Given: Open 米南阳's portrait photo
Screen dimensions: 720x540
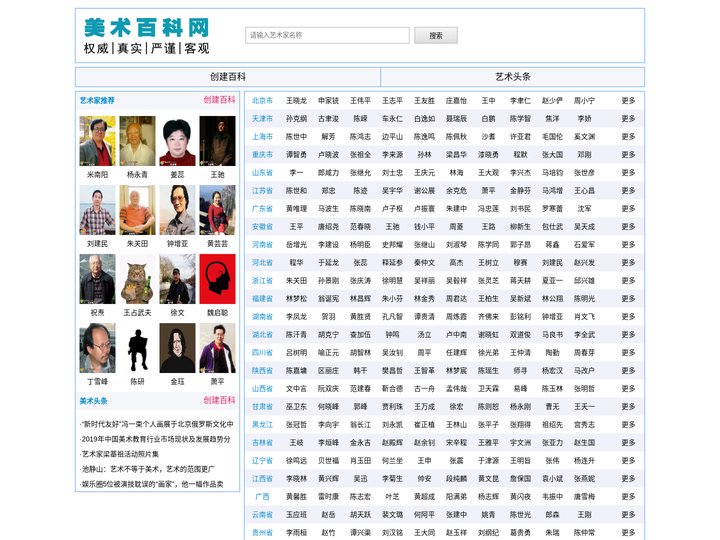Looking at the screenshot, I should 97,141.
